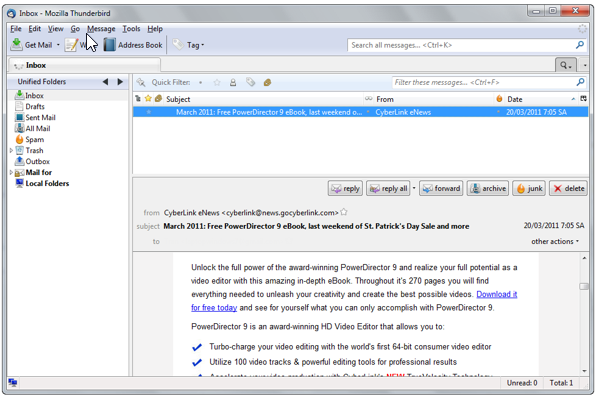Open the Address Book
The image size is (600, 399).
[133, 45]
